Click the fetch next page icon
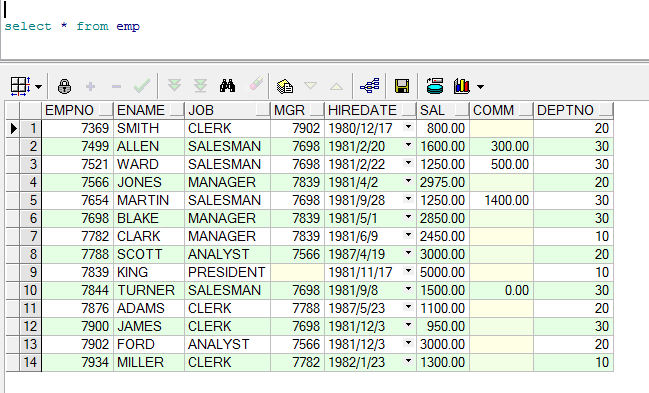649x393 pixels. point(174,86)
